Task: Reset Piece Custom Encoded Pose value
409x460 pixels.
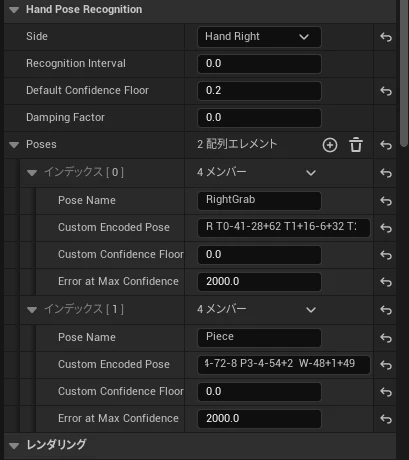Action: click(x=386, y=365)
